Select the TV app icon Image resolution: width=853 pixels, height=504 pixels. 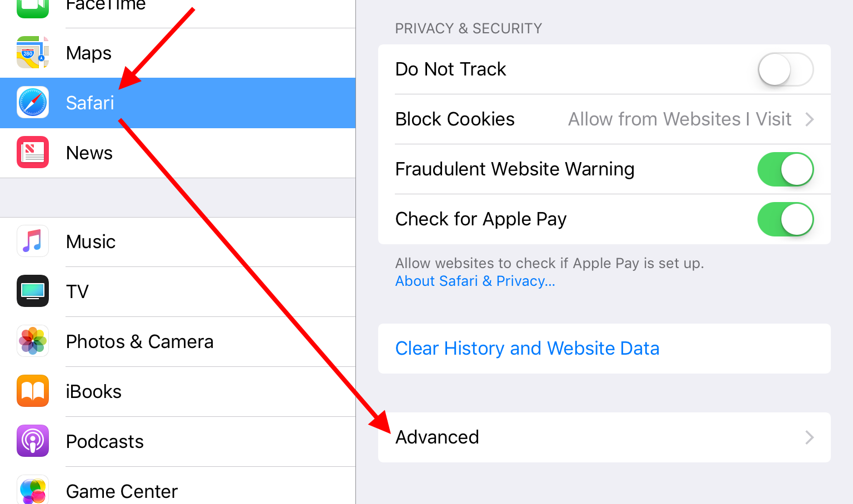point(32,291)
